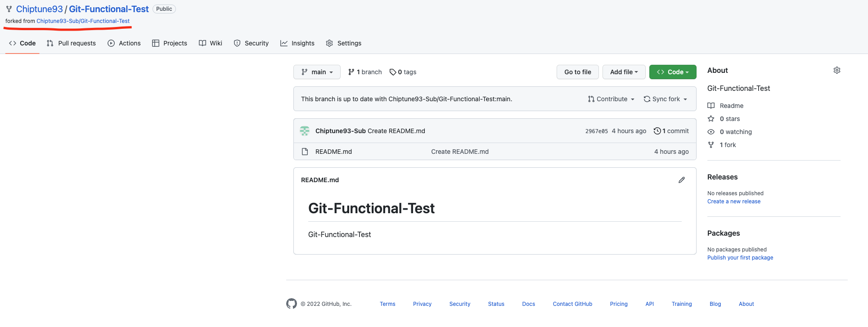Open the Pull requests tab

[x=71, y=43]
